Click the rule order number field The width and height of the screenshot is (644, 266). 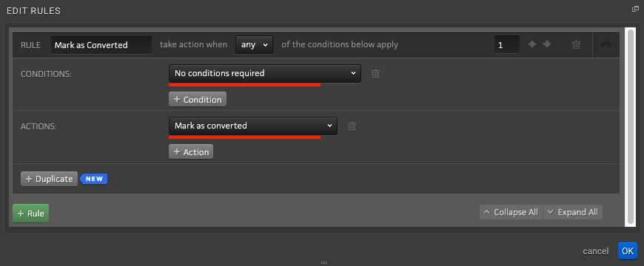pyautogui.click(x=507, y=44)
